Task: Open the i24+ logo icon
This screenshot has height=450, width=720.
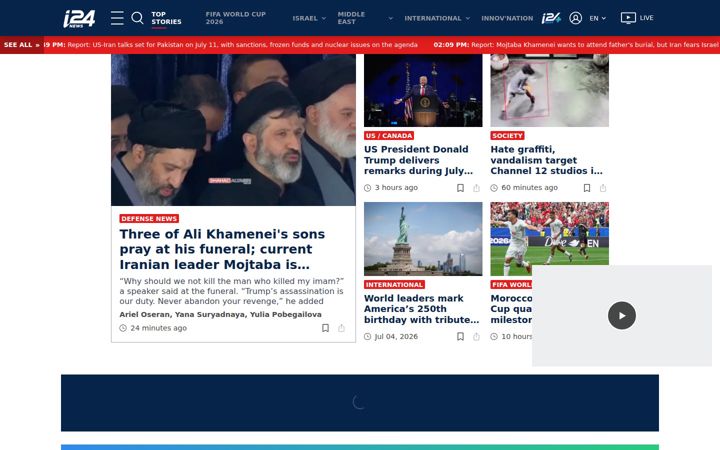Action: tap(551, 18)
